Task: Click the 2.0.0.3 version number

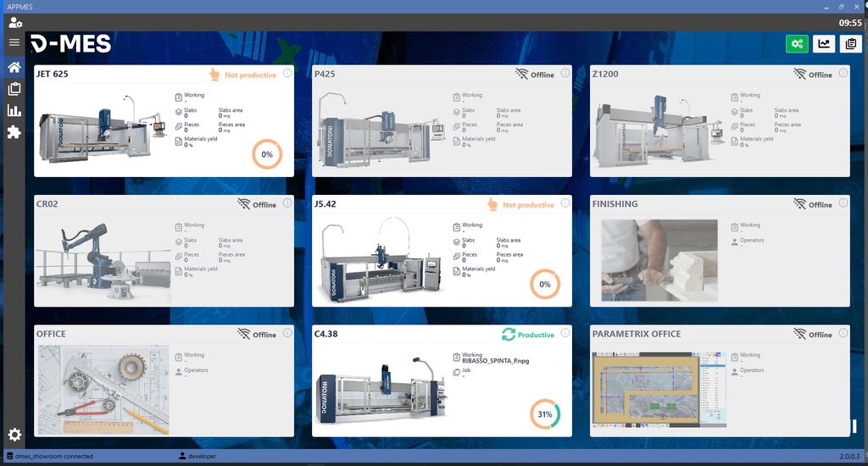Action: click(849, 457)
